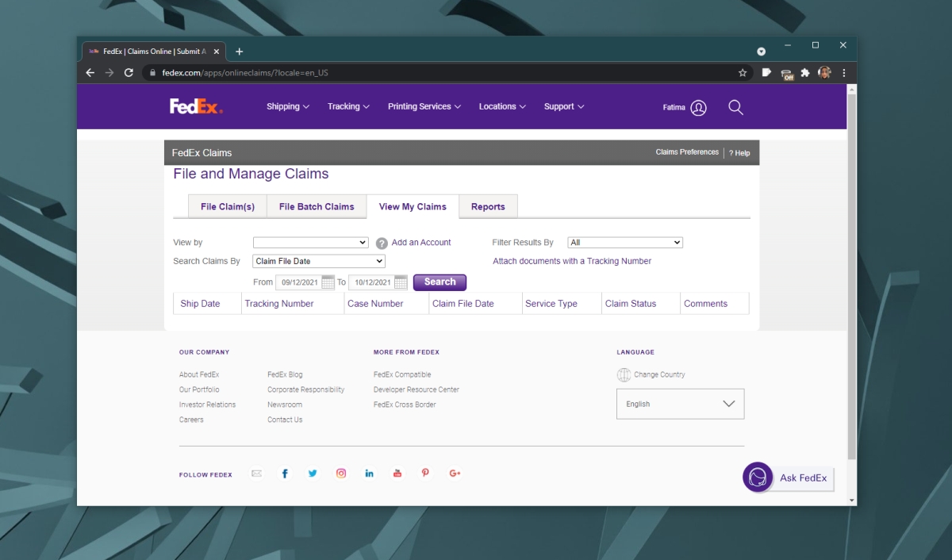Click the FedEx Facebook icon

pyautogui.click(x=285, y=474)
